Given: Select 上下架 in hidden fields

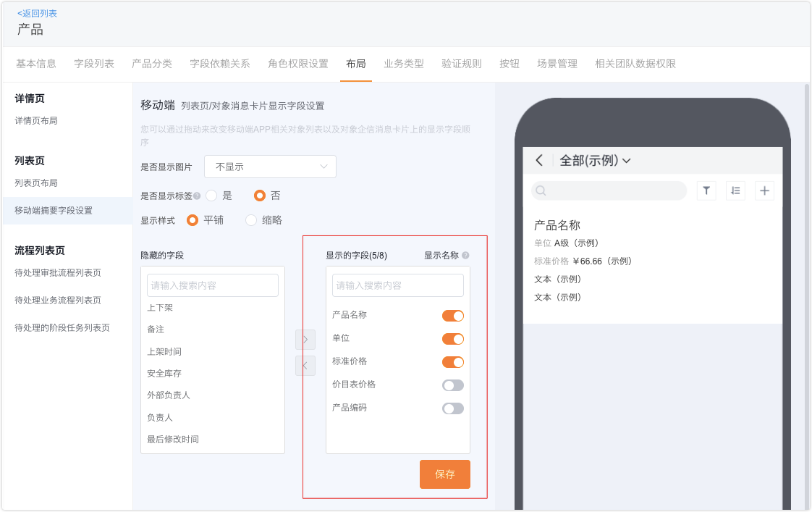Looking at the screenshot, I should (x=160, y=308).
